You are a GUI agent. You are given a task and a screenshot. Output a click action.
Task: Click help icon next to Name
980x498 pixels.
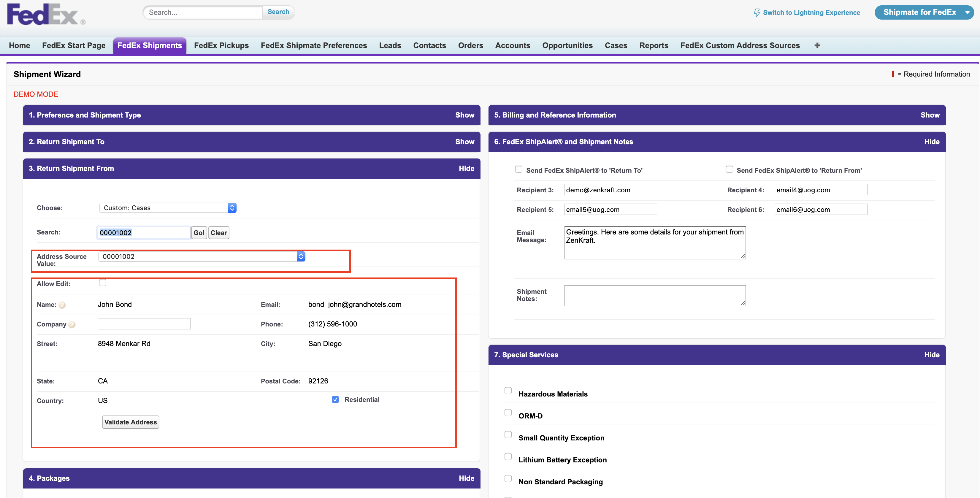62,305
